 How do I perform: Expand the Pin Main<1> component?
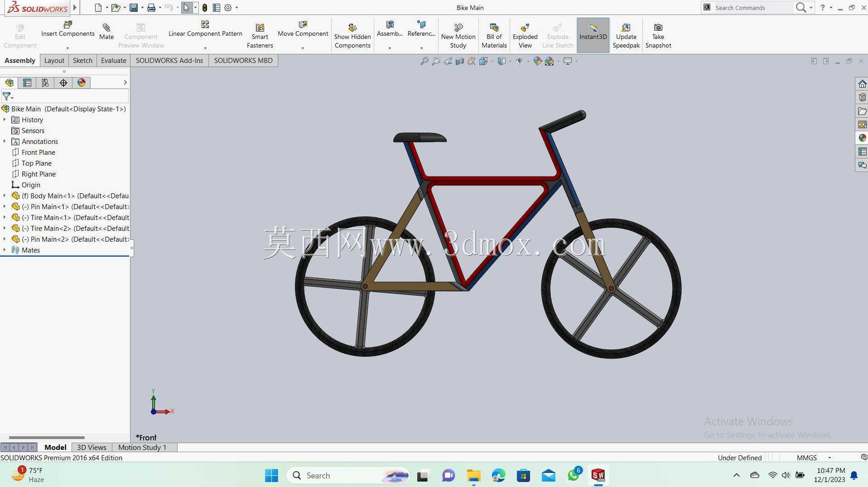pyautogui.click(x=5, y=206)
